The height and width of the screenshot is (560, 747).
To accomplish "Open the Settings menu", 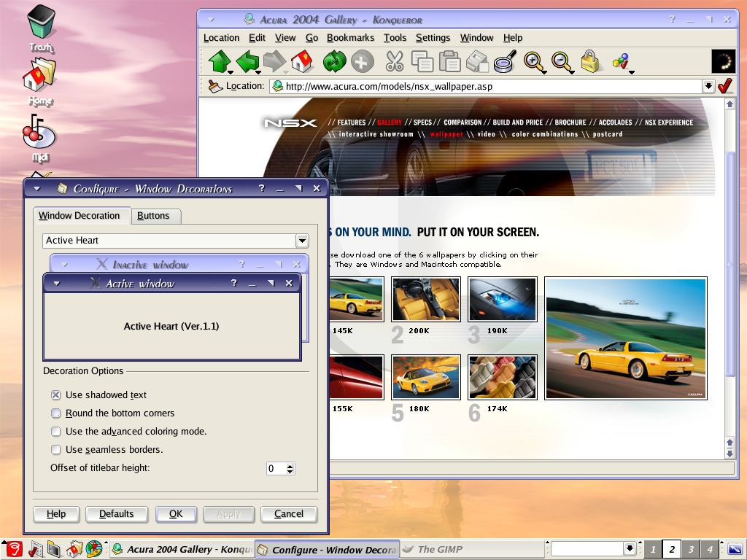I will click(x=433, y=38).
